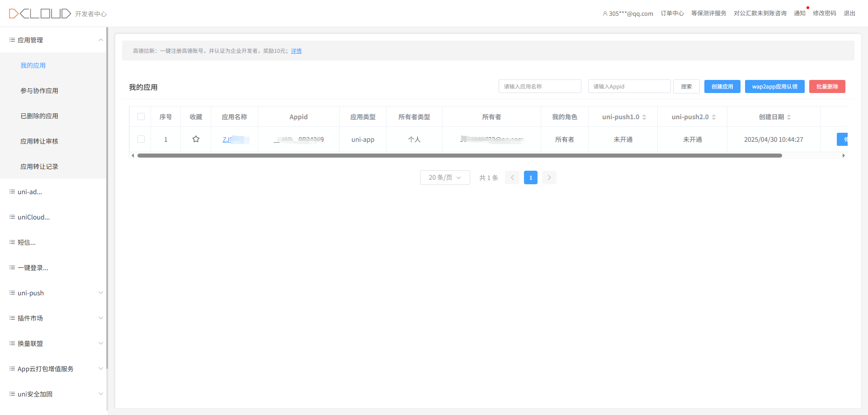Open the 详情 link in notice banner
This screenshot has height=415, width=868.
(x=296, y=51)
